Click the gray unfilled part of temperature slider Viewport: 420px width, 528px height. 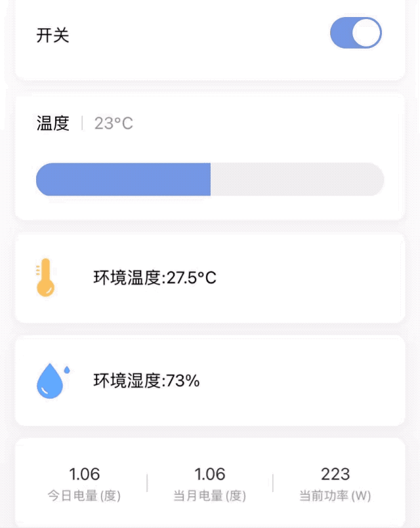pyautogui.click(x=297, y=180)
